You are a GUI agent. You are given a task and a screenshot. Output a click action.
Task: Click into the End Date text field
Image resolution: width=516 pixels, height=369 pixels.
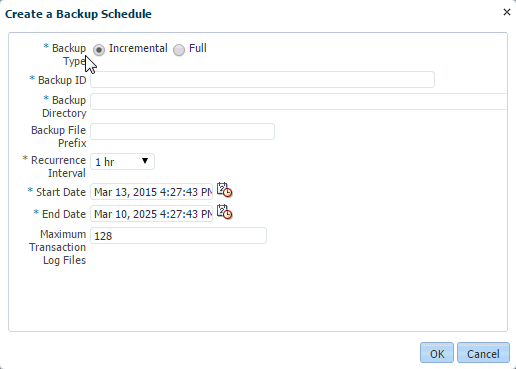coord(151,214)
